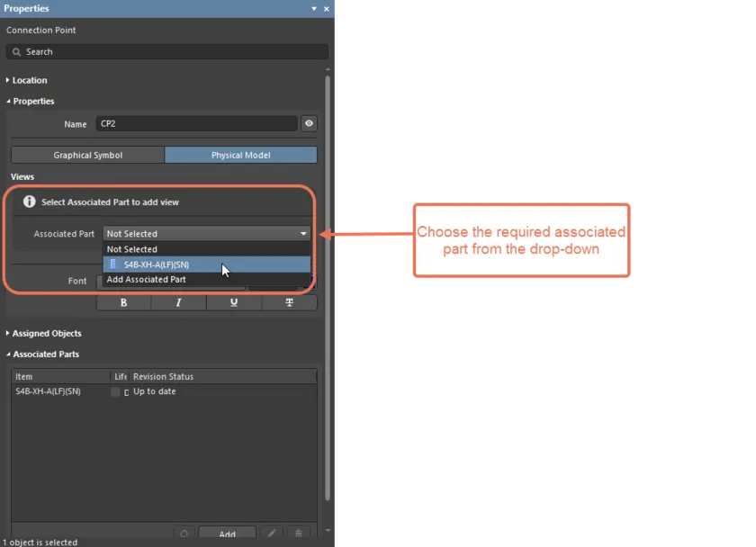The height and width of the screenshot is (547, 756).
Task: Select Not Selected option in dropdown list
Action: point(206,249)
